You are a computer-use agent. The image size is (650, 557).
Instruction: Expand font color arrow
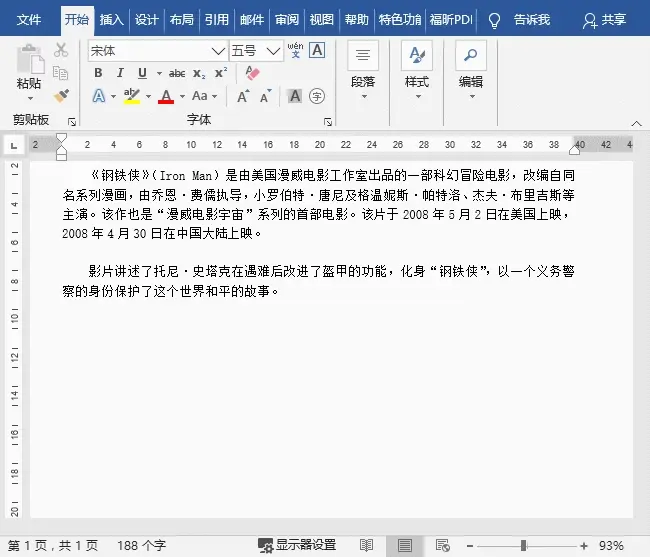(182, 97)
